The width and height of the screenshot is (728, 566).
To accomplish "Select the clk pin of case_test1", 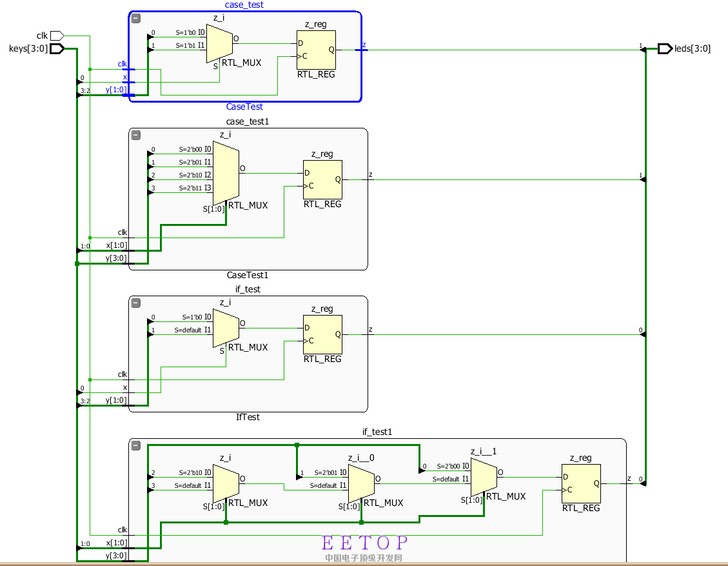I will (x=123, y=232).
